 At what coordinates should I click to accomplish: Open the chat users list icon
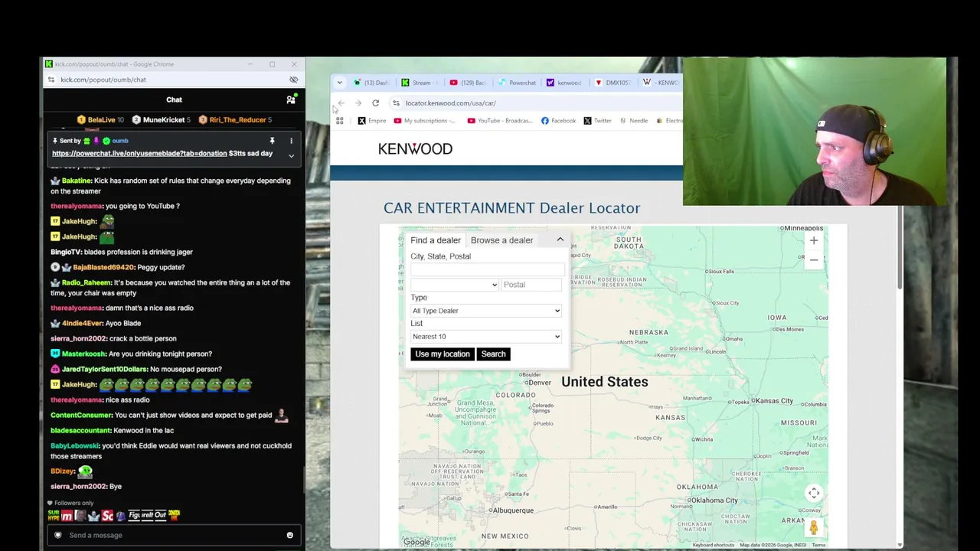pyautogui.click(x=291, y=99)
